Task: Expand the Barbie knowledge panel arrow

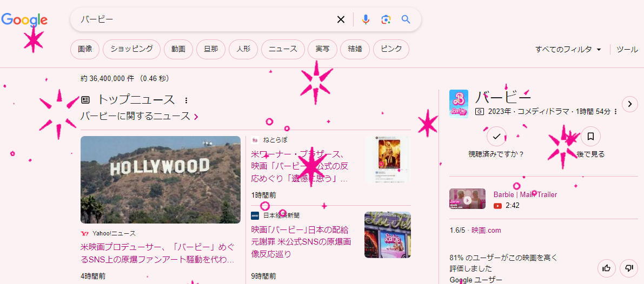Action: coord(629,104)
